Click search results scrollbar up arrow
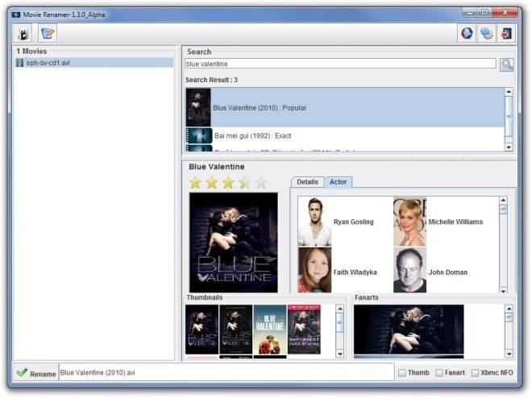This screenshot has width=532, height=398. coord(509,92)
